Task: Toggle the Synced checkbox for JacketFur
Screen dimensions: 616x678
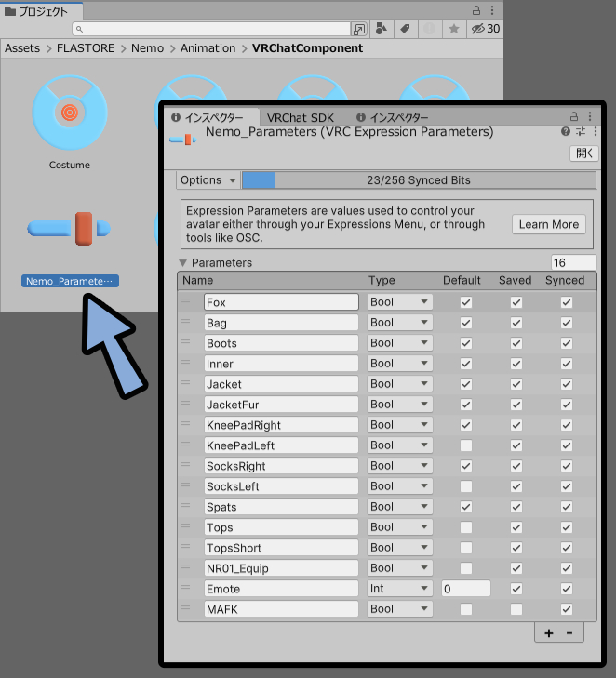Action: click(567, 405)
